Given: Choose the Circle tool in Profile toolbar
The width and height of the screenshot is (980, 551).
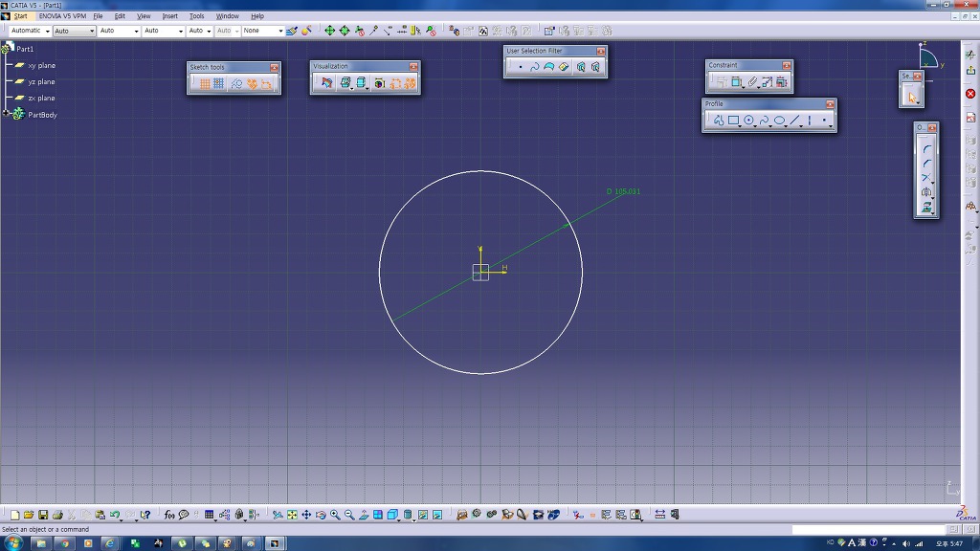Looking at the screenshot, I should click(748, 121).
